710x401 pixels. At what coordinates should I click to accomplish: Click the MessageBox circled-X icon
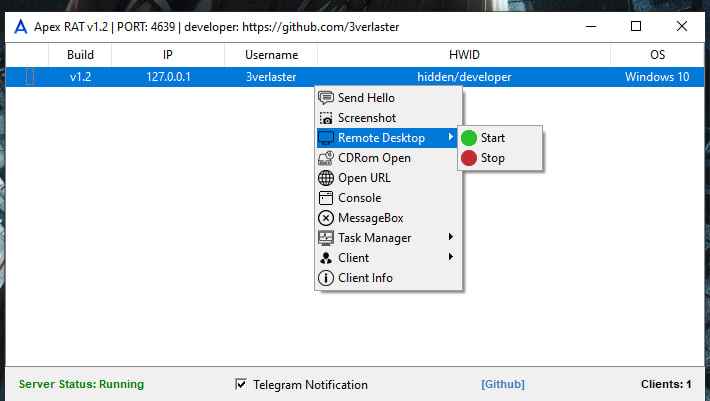click(326, 218)
